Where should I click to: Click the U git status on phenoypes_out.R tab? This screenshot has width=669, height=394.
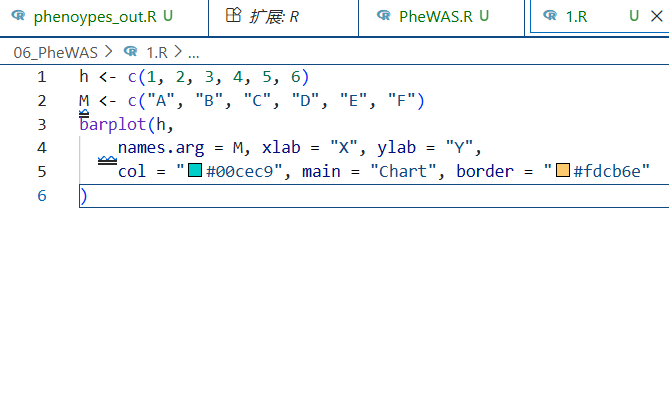tap(168, 16)
